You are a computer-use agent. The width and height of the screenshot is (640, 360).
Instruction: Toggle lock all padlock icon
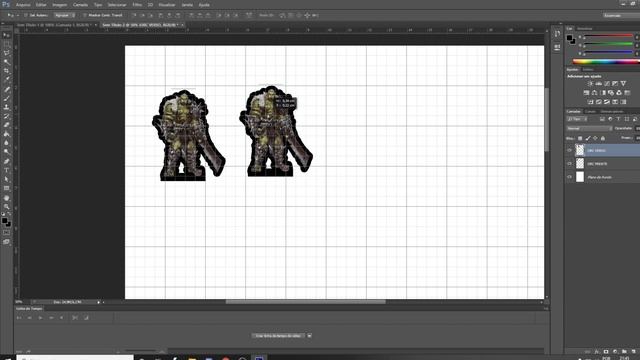pos(603,138)
